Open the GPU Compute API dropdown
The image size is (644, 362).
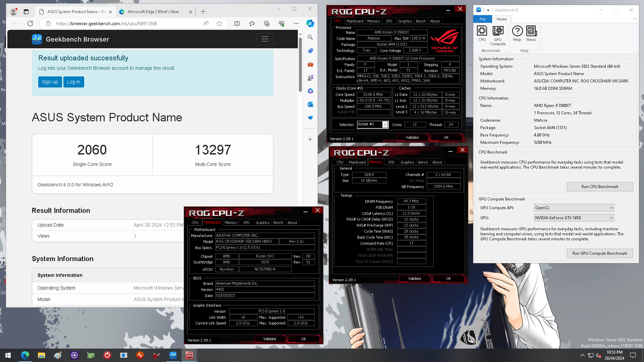[574, 208]
